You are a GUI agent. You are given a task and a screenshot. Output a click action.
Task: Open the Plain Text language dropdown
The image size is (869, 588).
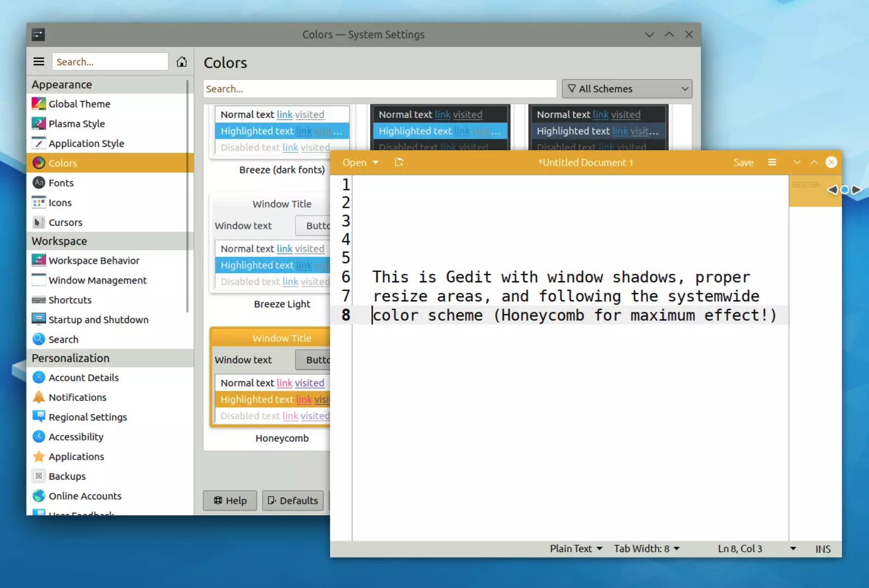[x=576, y=549]
